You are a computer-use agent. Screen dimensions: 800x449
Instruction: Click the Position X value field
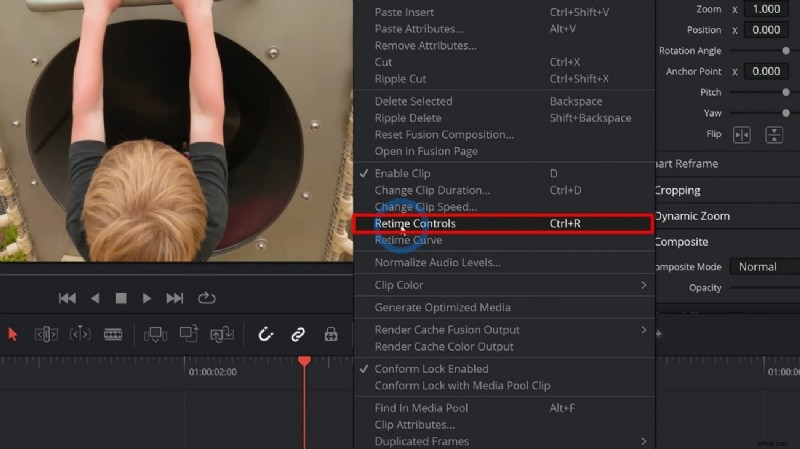[766, 30]
